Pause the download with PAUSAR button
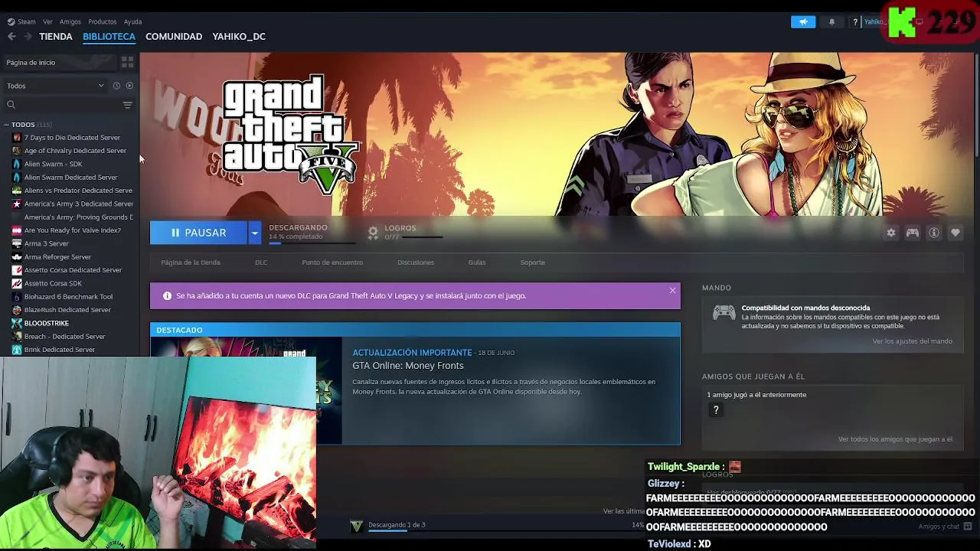This screenshot has height=551, width=980. pos(198,233)
